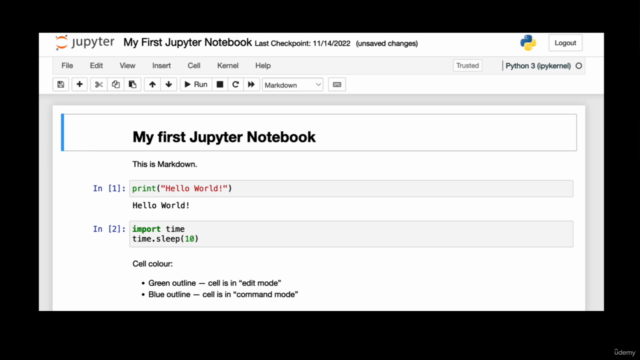Copy selected cells icon
The image size is (640, 360).
click(116, 84)
